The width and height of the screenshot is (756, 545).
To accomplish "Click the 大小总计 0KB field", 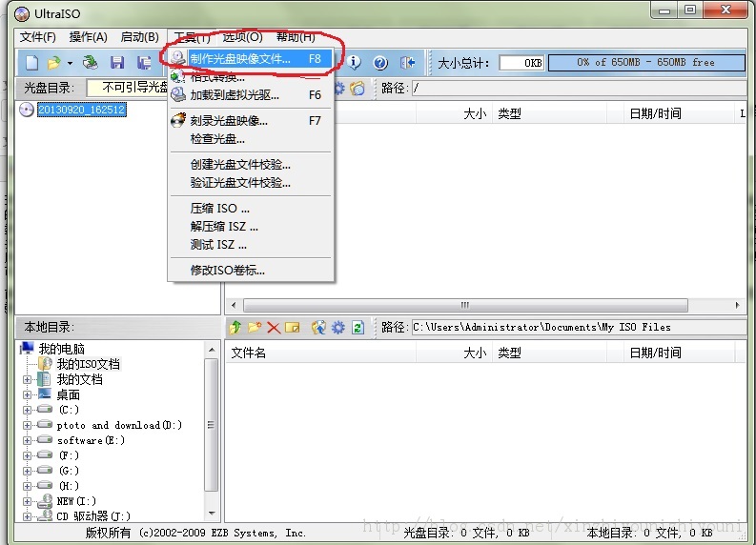I will click(521, 63).
